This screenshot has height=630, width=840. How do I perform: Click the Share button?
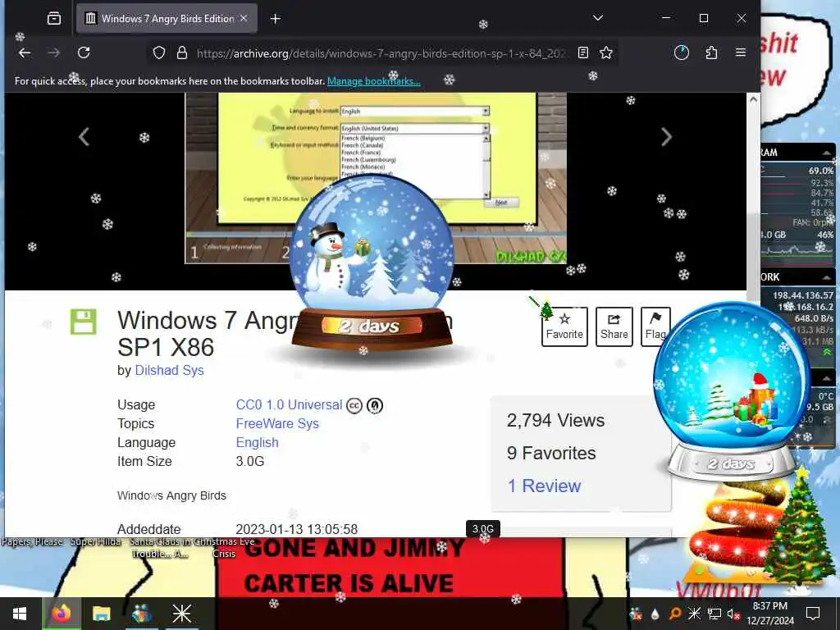tap(614, 326)
